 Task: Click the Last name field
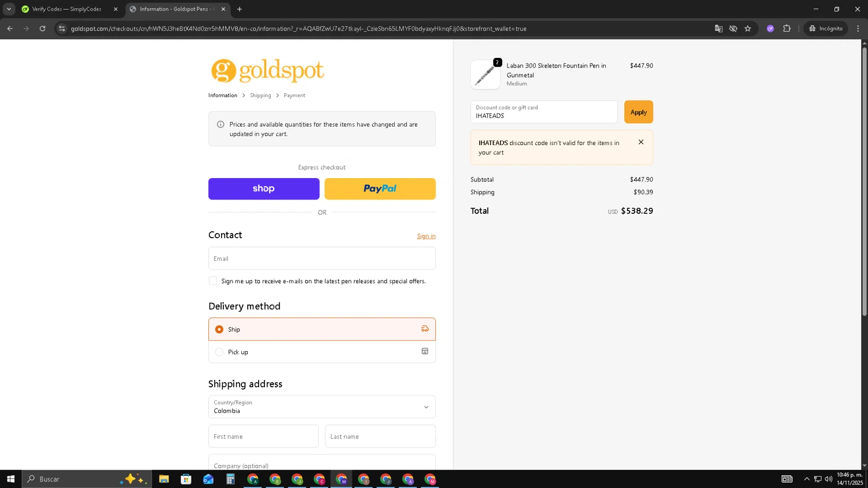tap(380, 437)
